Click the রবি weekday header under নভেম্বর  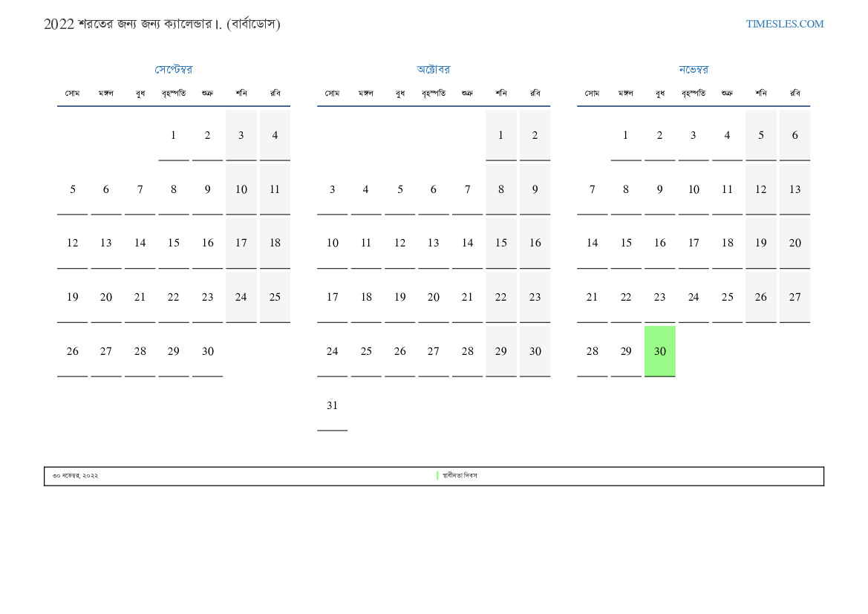click(x=794, y=94)
